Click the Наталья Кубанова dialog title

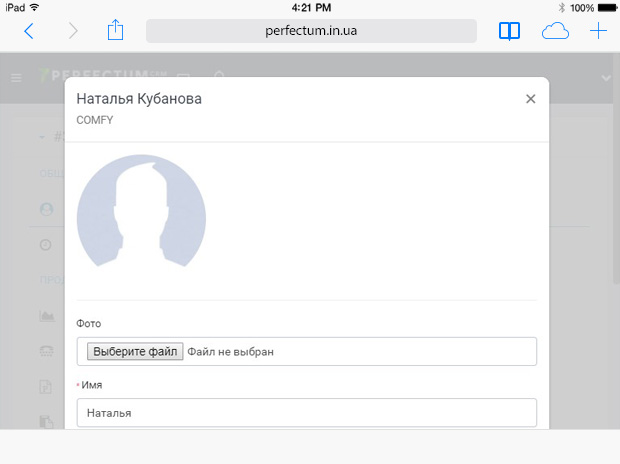tap(139, 98)
